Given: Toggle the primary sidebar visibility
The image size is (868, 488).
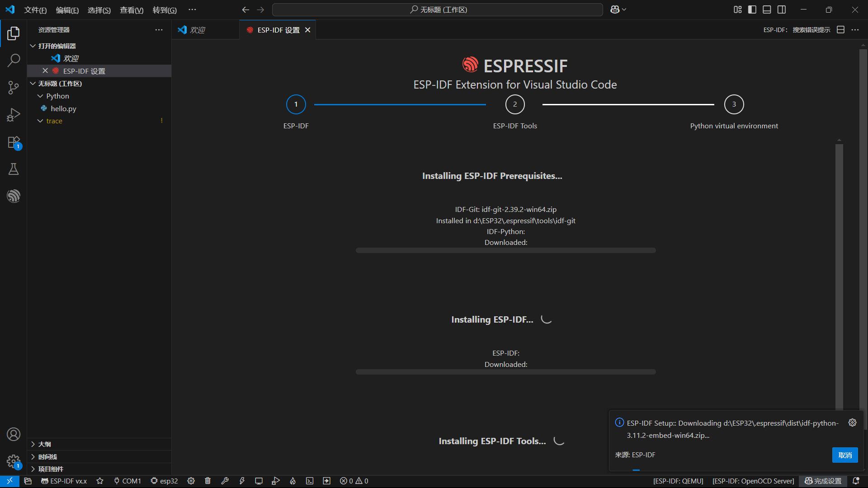Looking at the screenshot, I should [x=752, y=9].
